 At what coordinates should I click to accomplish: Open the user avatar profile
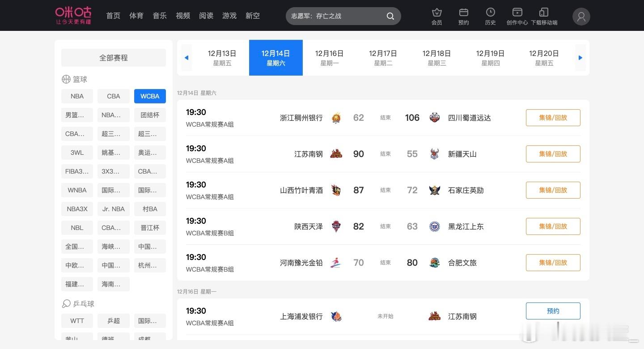coord(581,17)
